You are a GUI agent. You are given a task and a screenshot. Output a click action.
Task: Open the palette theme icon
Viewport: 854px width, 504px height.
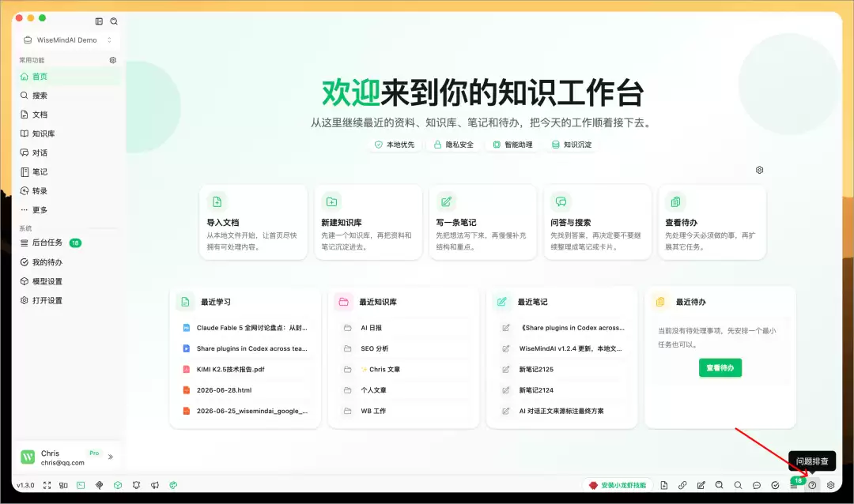(173, 485)
